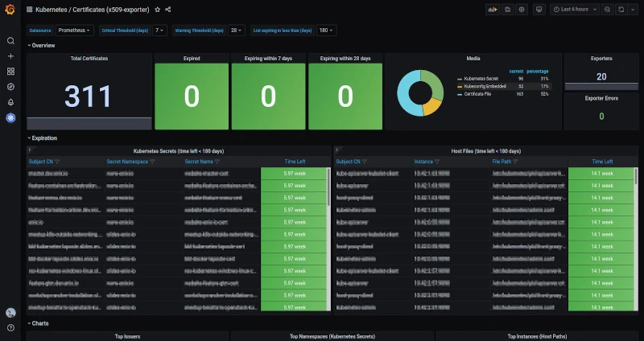Toggle Kubeconfig Embedded series in legend
Screen dimensions: 644x341
pyautogui.click(x=485, y=87)
